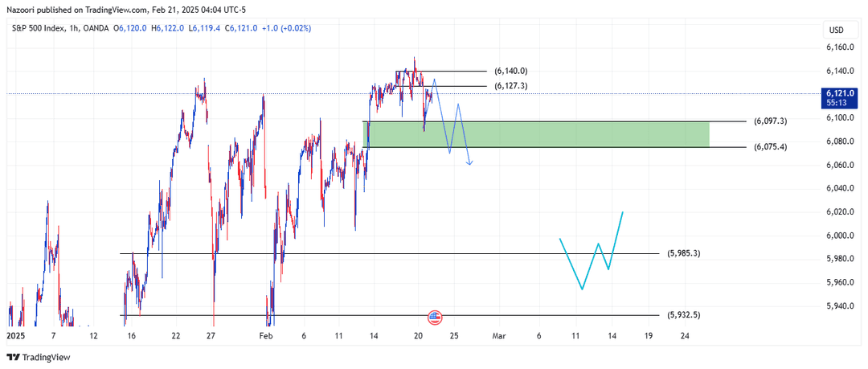Viewport: 868px width, 369px height.
Task: Select the open value O6,120.0
Action: tap(129, 27)
